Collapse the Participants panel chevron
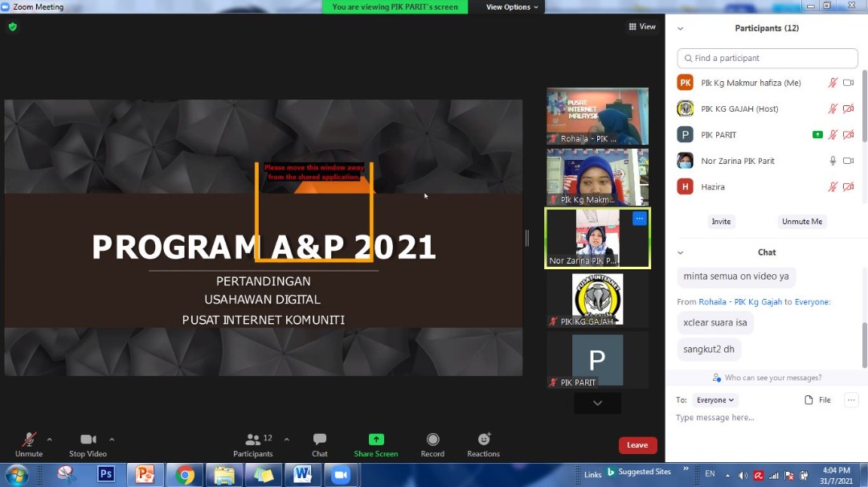 [x=681, y=28]
